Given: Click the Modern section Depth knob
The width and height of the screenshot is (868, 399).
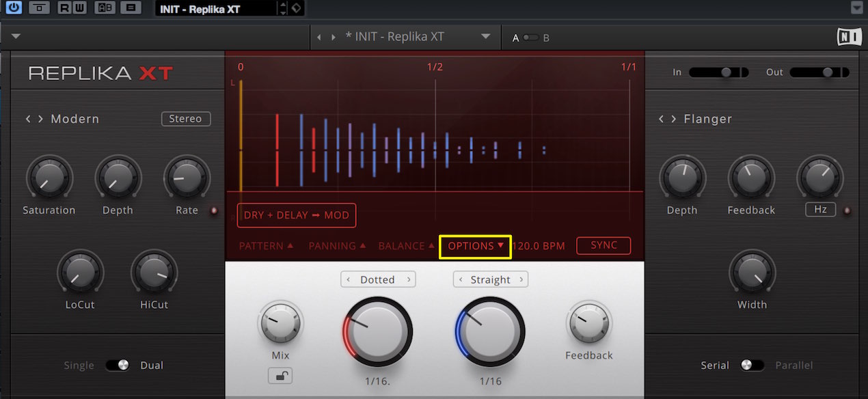Looking at the screenshot, I should pos(118,178).
